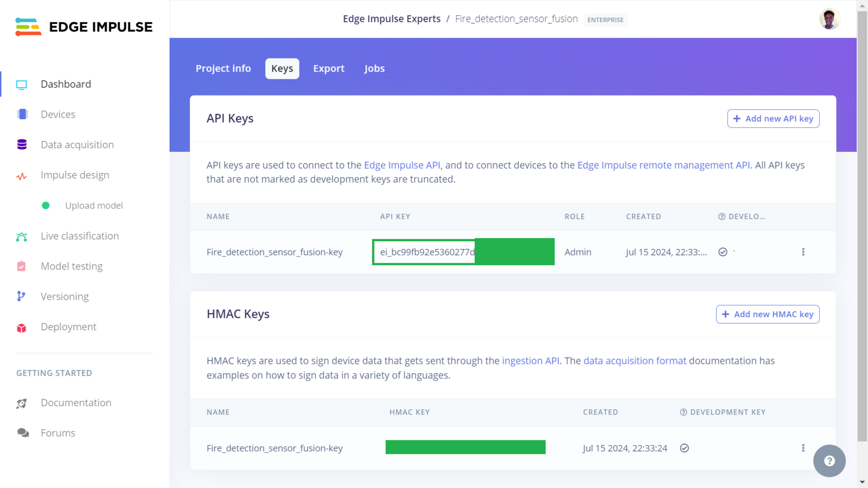This screenshot has width=868, height=488.
Task: Click Add new API key button
Action: click(x=773, y=119)
